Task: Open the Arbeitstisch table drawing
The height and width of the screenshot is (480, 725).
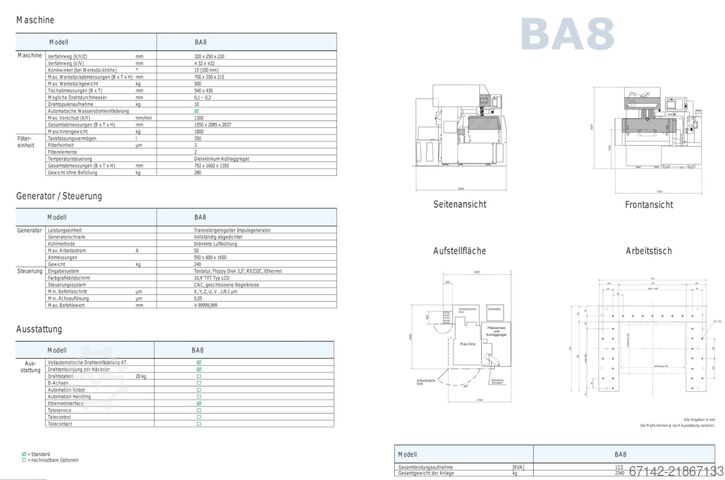Action: [x=646, y=337]
